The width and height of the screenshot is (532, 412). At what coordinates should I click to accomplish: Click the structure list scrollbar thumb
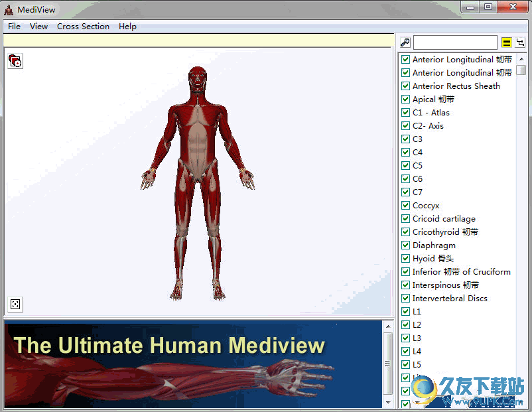click(x=521, y=70)
